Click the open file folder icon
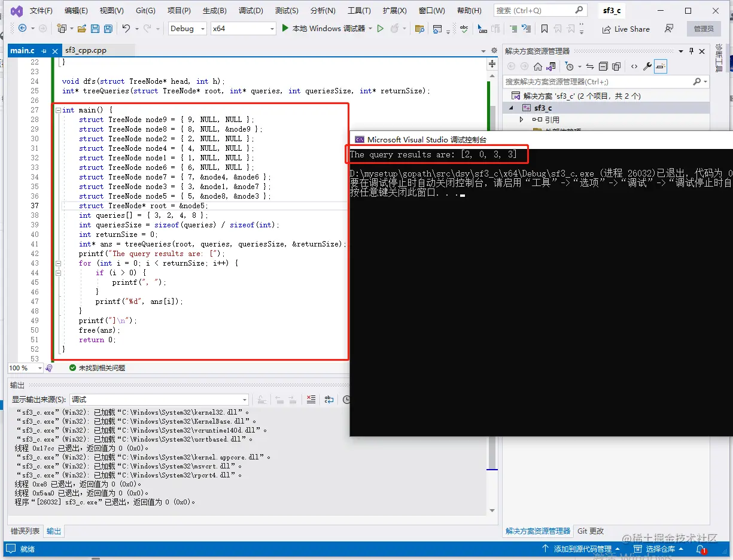This screenshot has height=560, width=733. point(82,28)
